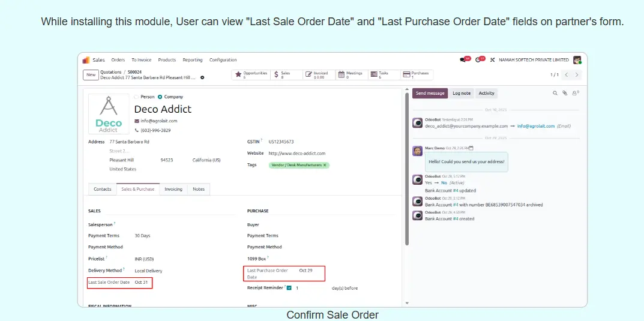Toggle the Receipt Reminder checkbox

pyautogui.click(x=289, y=288)
